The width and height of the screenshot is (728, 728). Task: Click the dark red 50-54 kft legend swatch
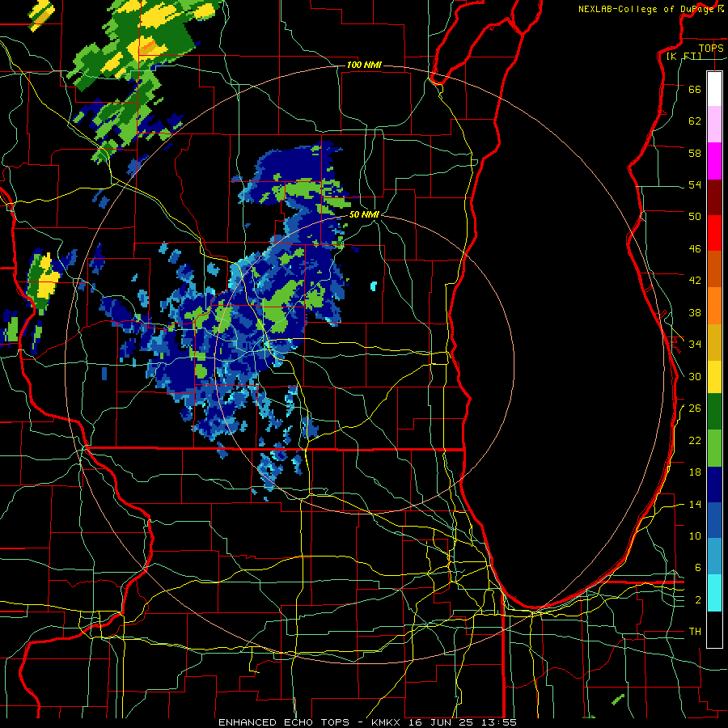coord(714,197)
